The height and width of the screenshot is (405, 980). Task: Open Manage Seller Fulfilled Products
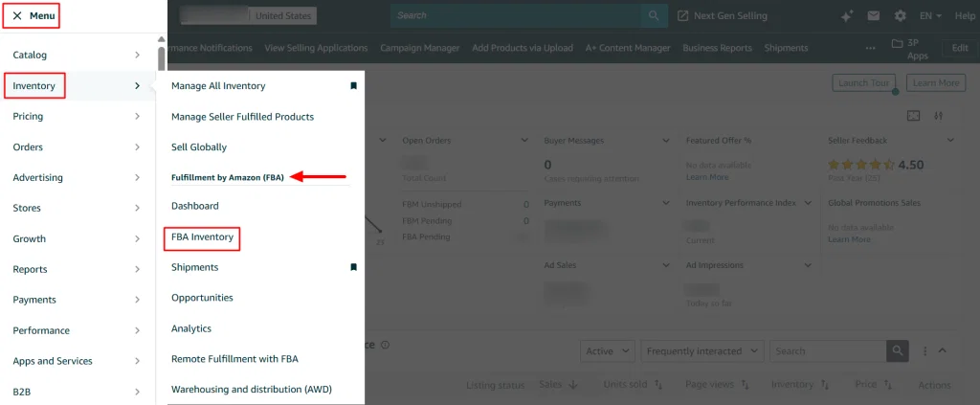coord(242,116)
